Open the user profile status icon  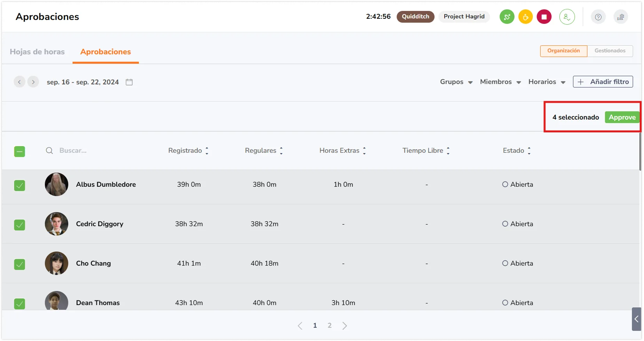(567, 17)
